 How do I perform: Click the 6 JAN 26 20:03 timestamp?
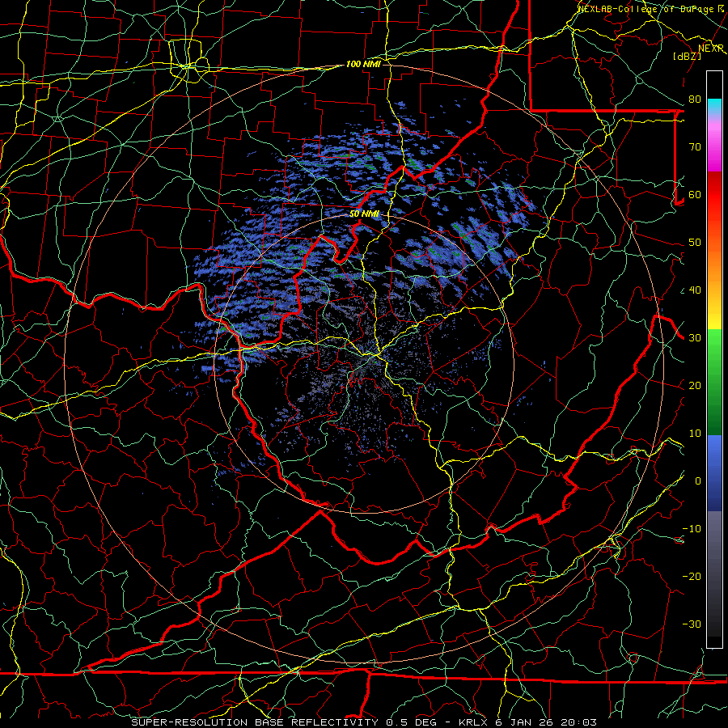coord(546,722)
